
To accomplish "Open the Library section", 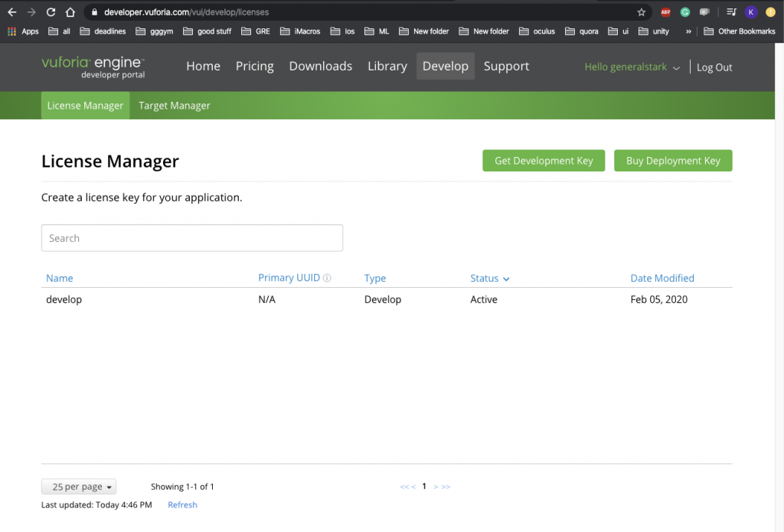I will [x=387, y=66].
